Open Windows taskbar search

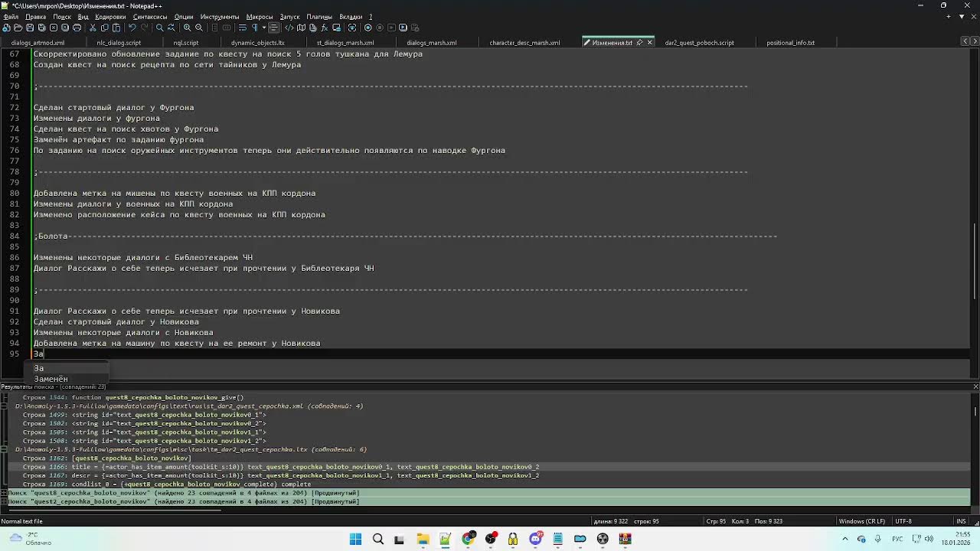(x=377, y=540)
